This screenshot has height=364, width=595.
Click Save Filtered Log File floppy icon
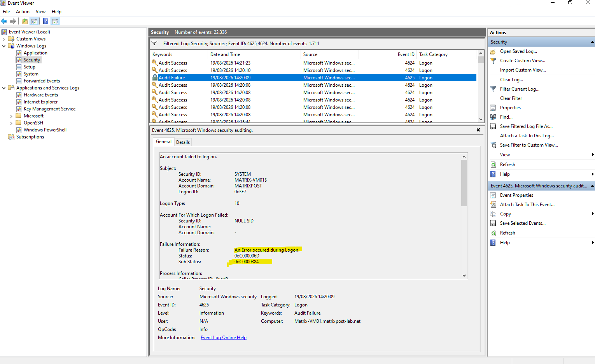tap(493, 126)
